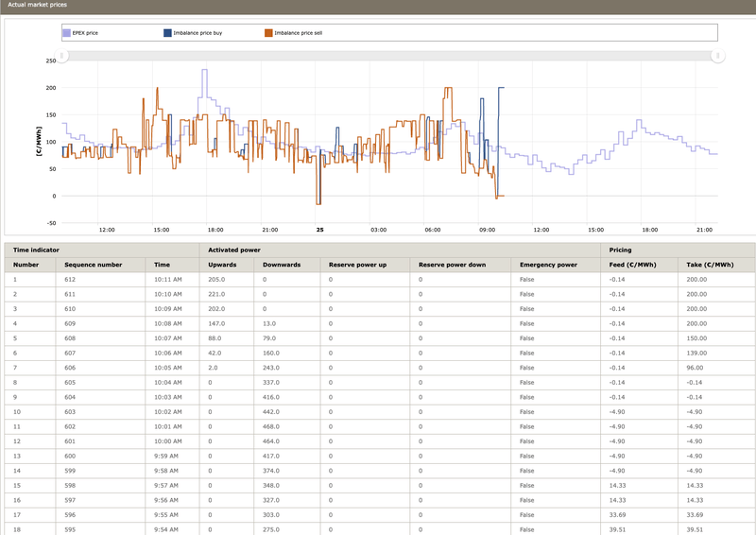Viewport: 756px width, 535px height.
Task: Click the 10:00 AM time cell
Action: tap(167, 439)
